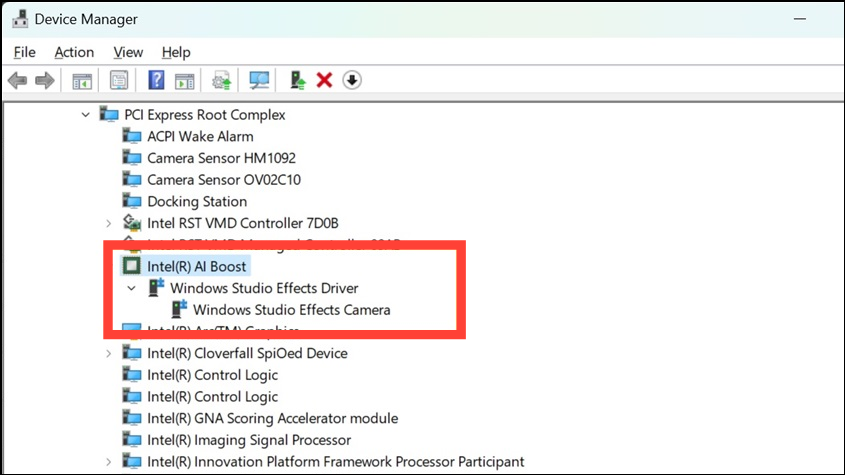Screen dimensions: 845x475
Task: Select Windows Studio Effects Driver text
Action: coord(264,288)
